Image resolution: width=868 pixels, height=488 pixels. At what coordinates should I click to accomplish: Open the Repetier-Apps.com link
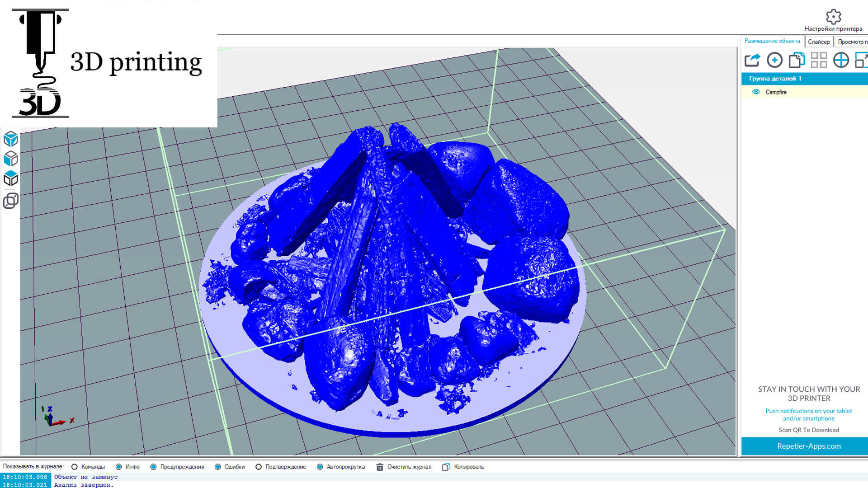click(808, 446)
